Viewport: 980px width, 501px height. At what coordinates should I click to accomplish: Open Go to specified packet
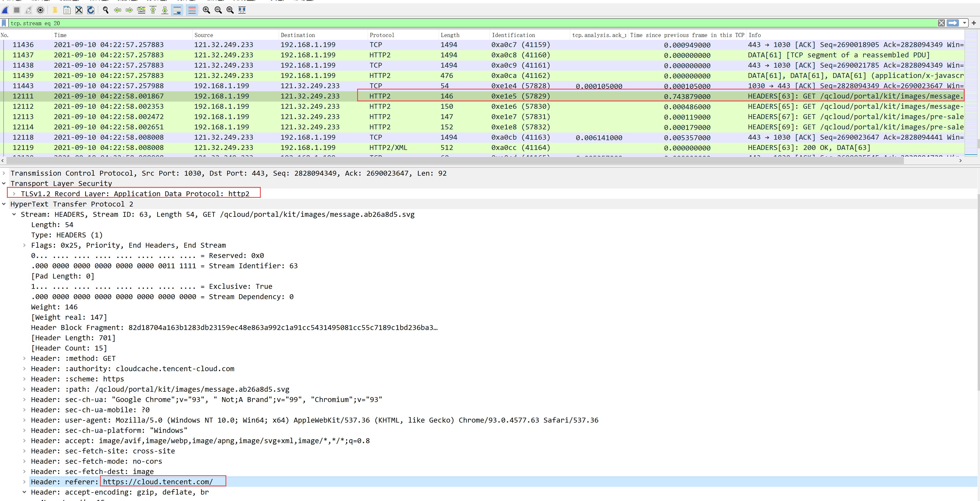click(141, 10)
